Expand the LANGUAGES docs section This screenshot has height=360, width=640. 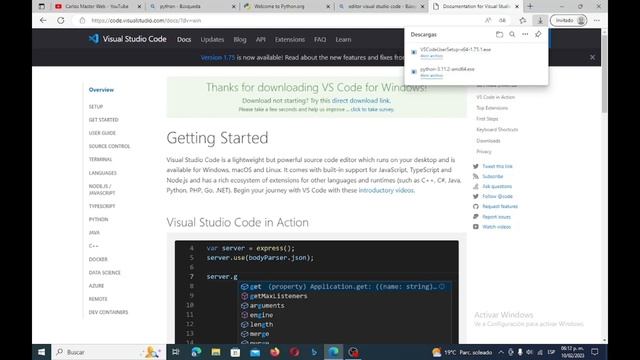tap(102, 173)
